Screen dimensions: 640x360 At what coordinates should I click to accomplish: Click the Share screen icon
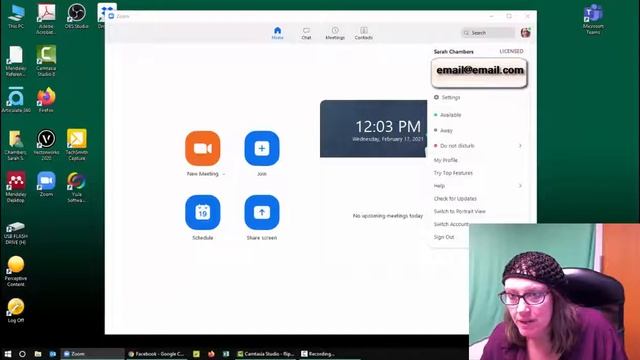[x=262, y=212]
